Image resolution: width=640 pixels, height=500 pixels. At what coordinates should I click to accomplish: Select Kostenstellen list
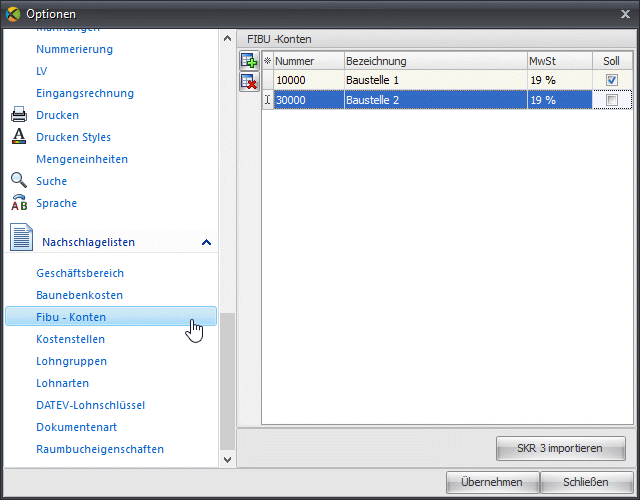point(71,339)
